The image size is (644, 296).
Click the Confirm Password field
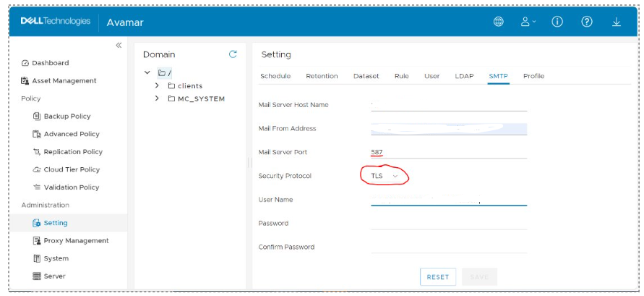[449, 247]
